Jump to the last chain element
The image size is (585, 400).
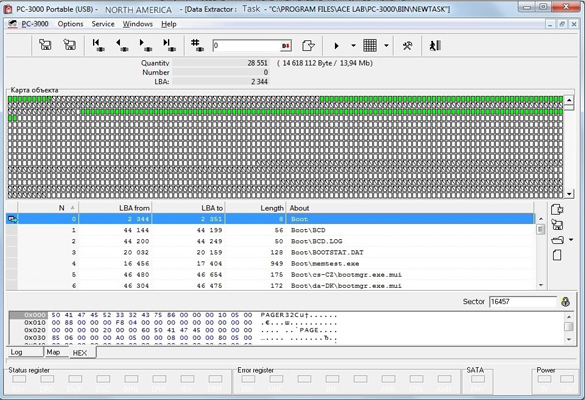tap(169, 45)
